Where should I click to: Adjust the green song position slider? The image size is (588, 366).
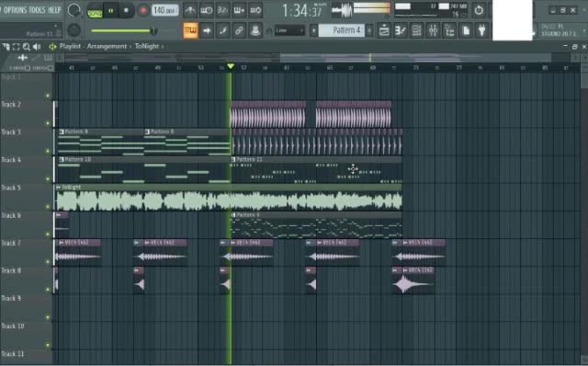124,30
